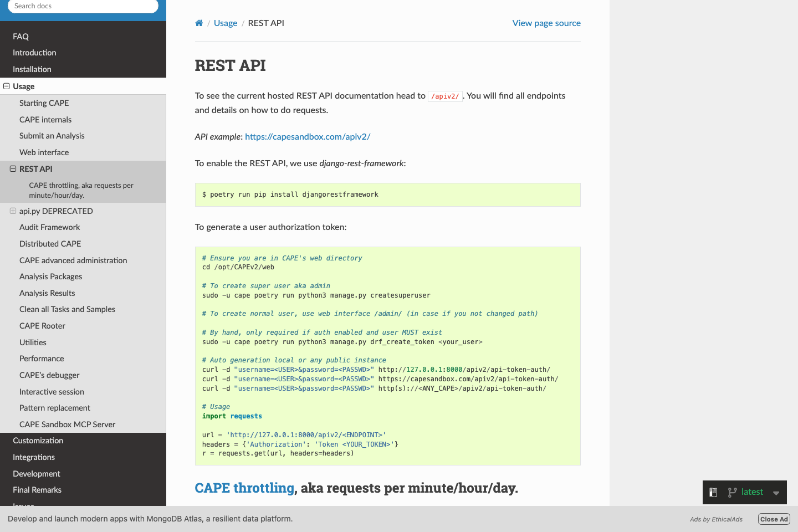Open the capesandbox.com API example link
798x532 pixels.
pos(308,136)
